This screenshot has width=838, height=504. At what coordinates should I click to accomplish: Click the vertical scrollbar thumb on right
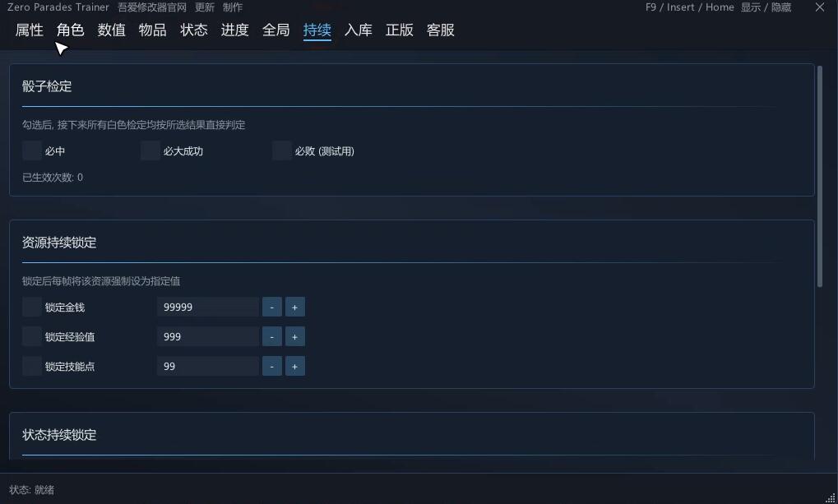click(820, 177)
